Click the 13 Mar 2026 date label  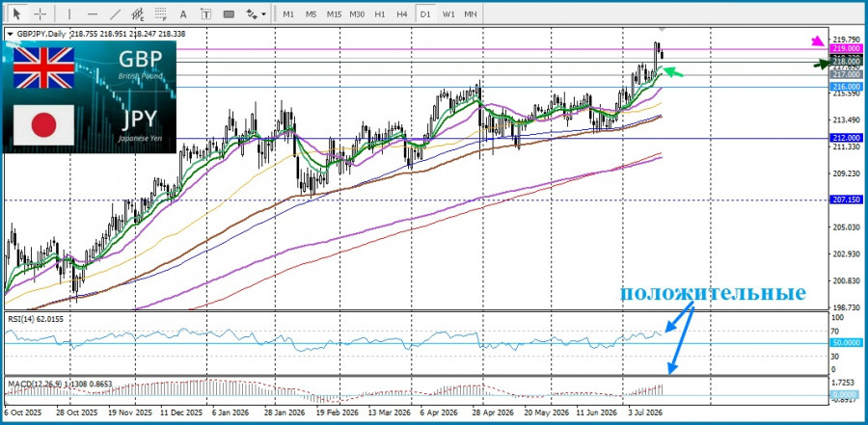coord(390,412)
